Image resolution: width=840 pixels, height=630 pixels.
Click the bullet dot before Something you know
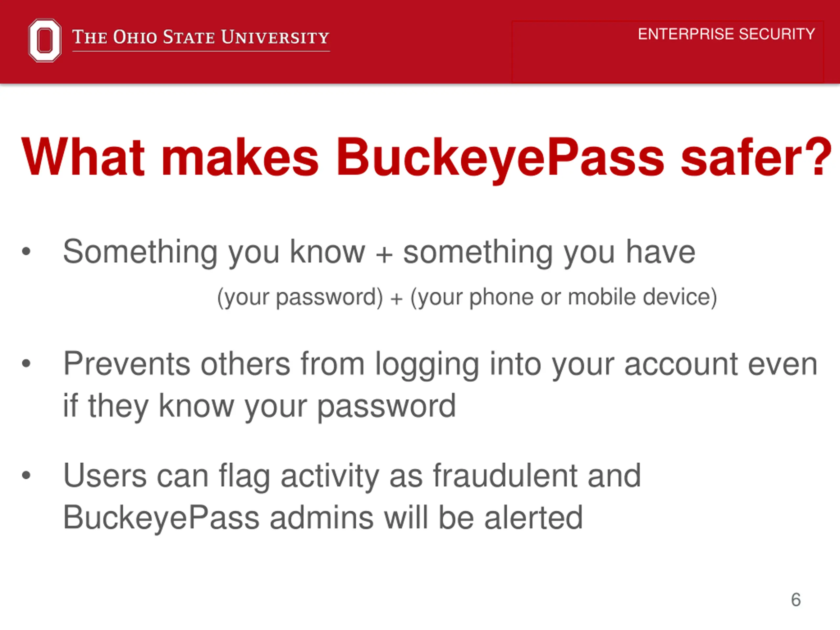[26, 251]
